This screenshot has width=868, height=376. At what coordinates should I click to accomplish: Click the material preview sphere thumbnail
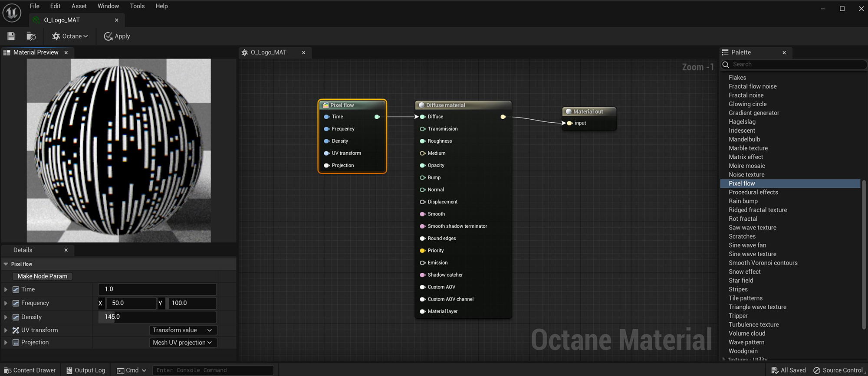click(118, 150)
